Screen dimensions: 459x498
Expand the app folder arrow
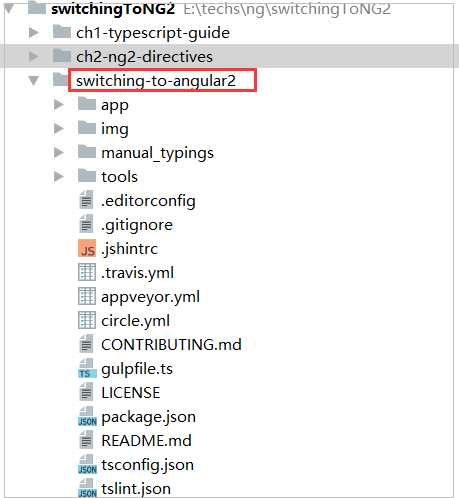(59, 104)
